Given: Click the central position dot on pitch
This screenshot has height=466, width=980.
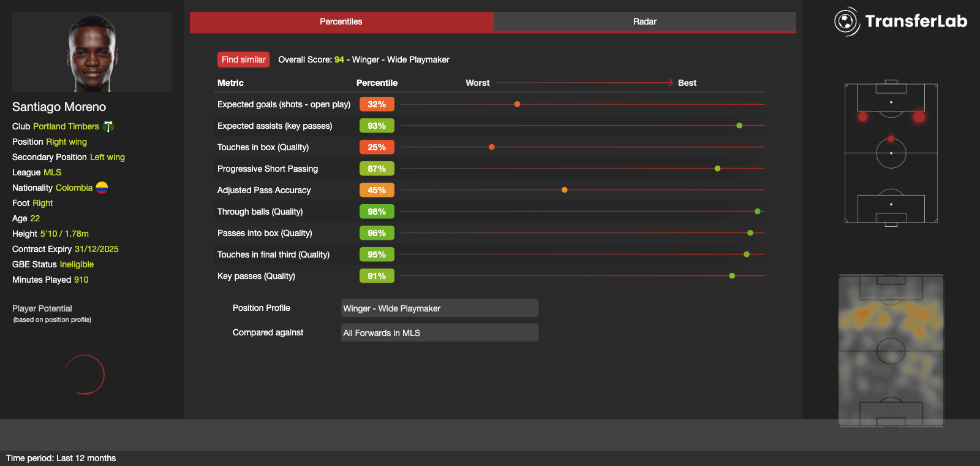Looking at the screenshot, I should tap(891, 139).
